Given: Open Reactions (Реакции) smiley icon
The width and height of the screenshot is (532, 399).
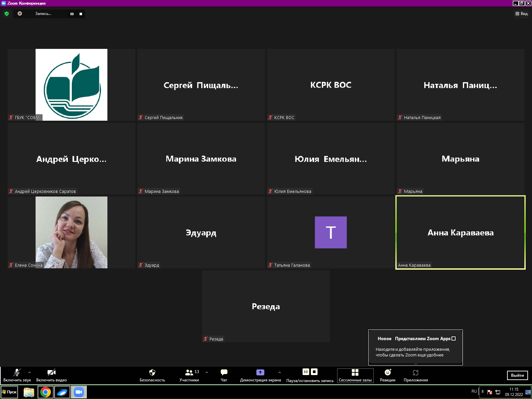Looking at the screenshot, I should click(388, 372).
